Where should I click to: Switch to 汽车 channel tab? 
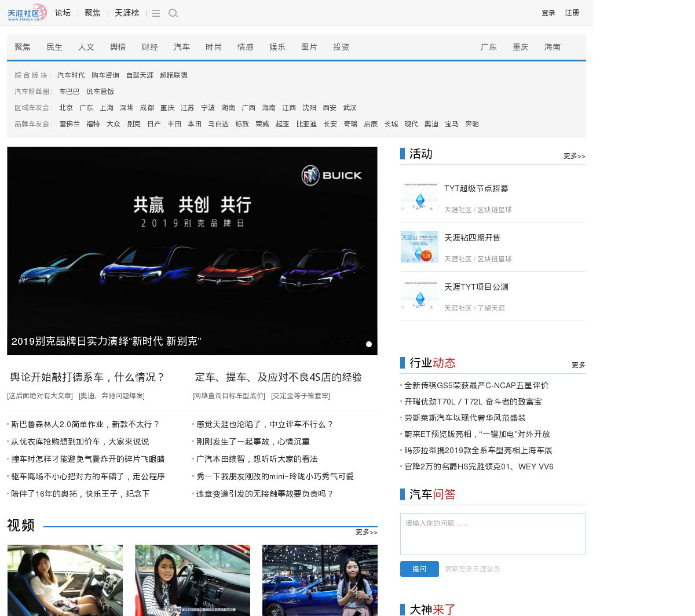182,47
